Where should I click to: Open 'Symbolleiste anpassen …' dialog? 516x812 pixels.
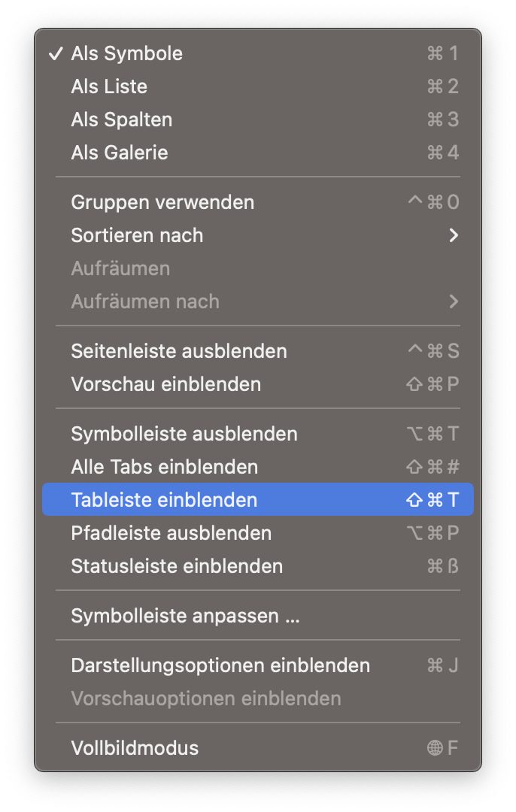[185, 617]
